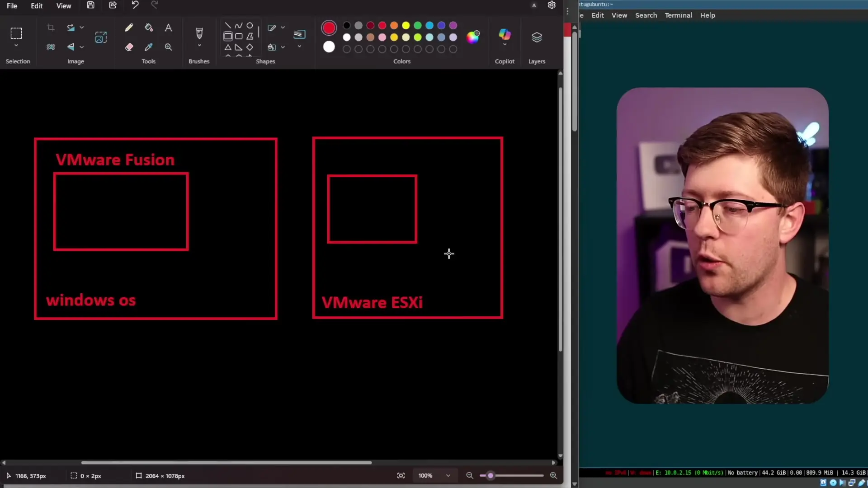
Task: Open the Edit menu in Paint
Action: tap(37, 6)
